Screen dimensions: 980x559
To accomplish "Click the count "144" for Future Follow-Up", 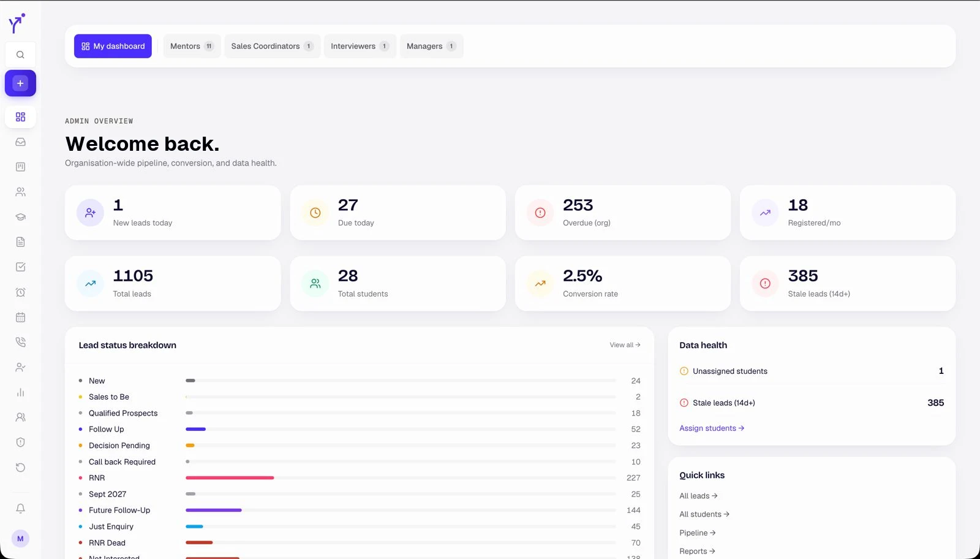I will (633, 510).
